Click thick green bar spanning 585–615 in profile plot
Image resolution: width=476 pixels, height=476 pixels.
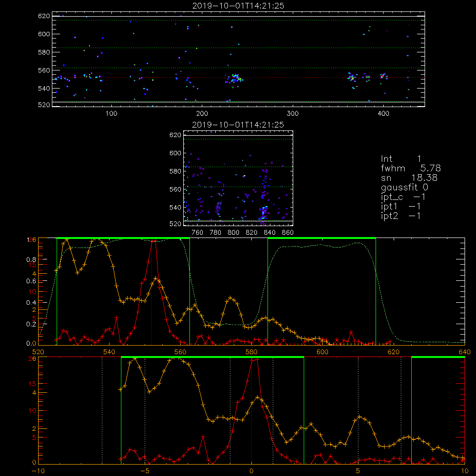(322, 238)
